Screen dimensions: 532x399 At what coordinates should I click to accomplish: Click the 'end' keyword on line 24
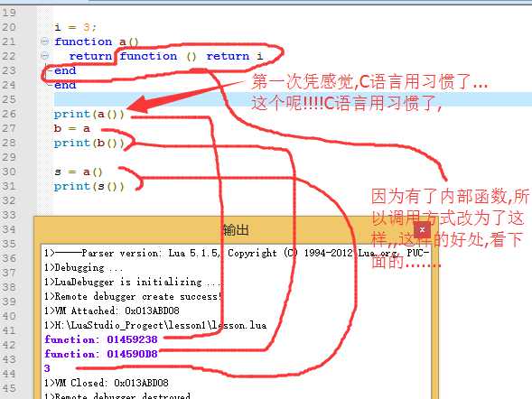(65, 85)
